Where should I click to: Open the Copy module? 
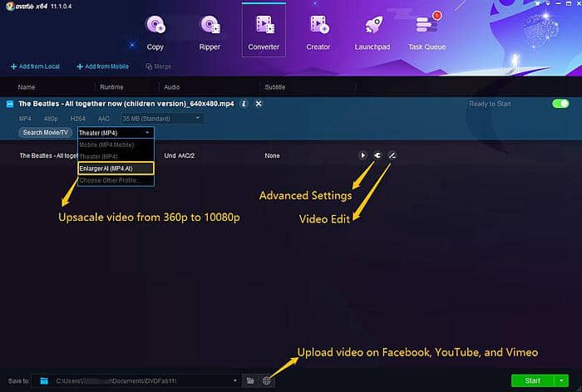point(155,32)
